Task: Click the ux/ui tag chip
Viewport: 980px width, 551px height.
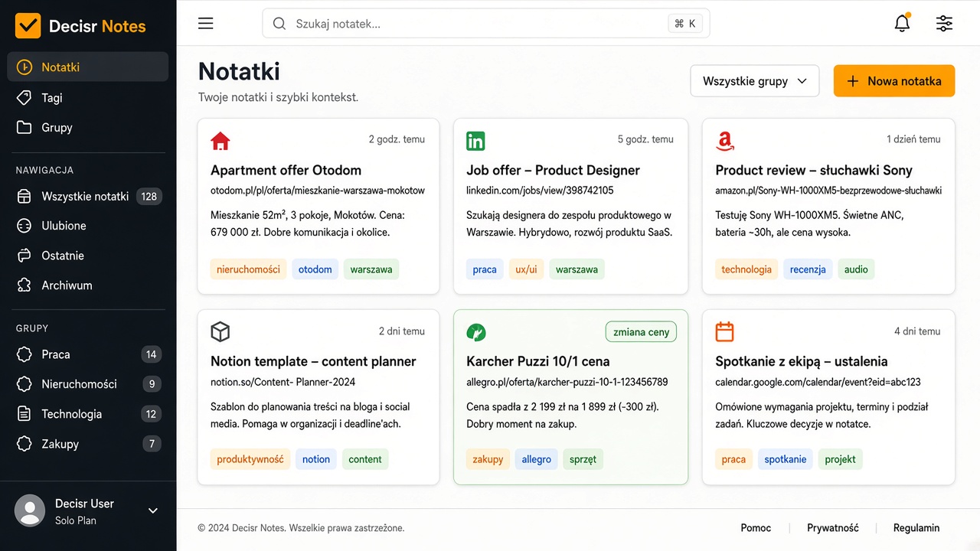Action: tap(526, 269)
